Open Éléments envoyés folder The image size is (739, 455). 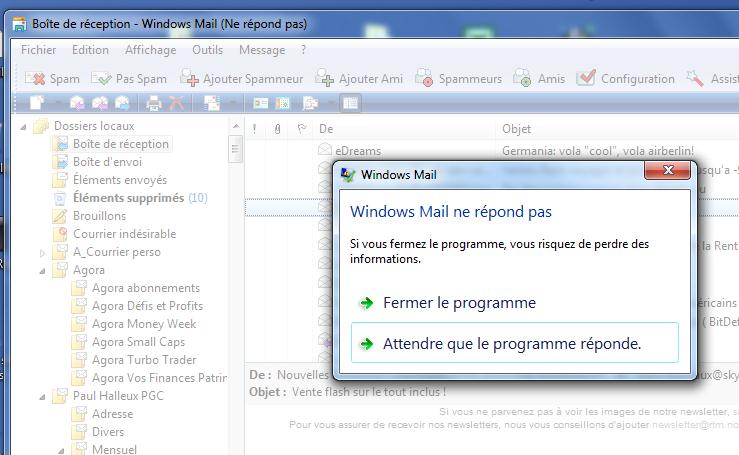[110, 180]
